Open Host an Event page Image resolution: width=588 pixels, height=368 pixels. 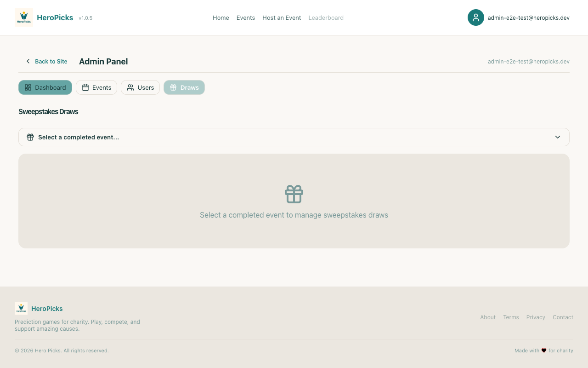[x=282, y=17]
